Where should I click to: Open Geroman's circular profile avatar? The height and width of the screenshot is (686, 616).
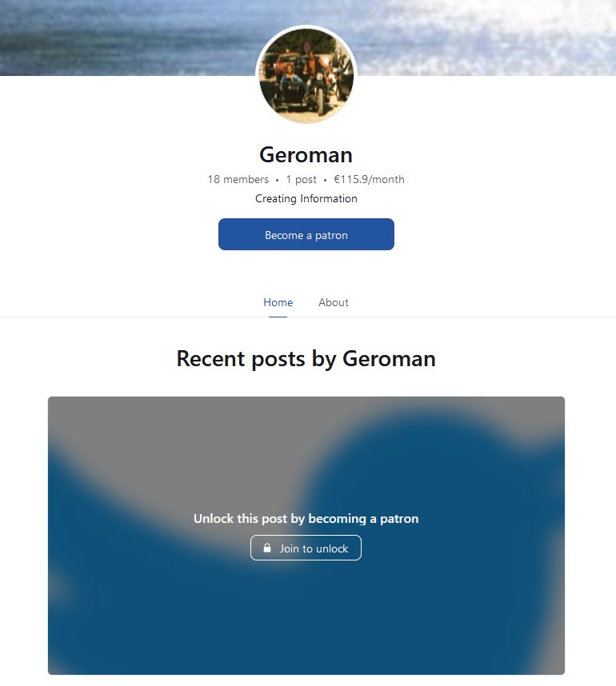[306, 75]
